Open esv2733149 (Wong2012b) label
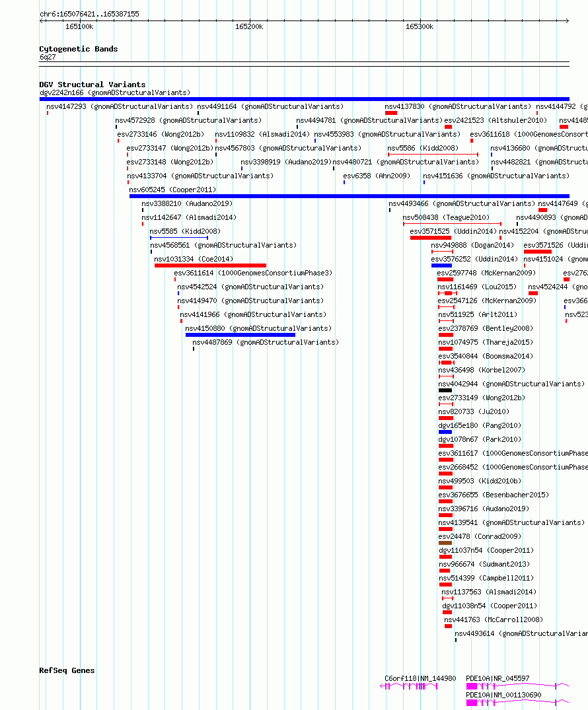This screenshot has height=710, width=588. coord(482,398)
